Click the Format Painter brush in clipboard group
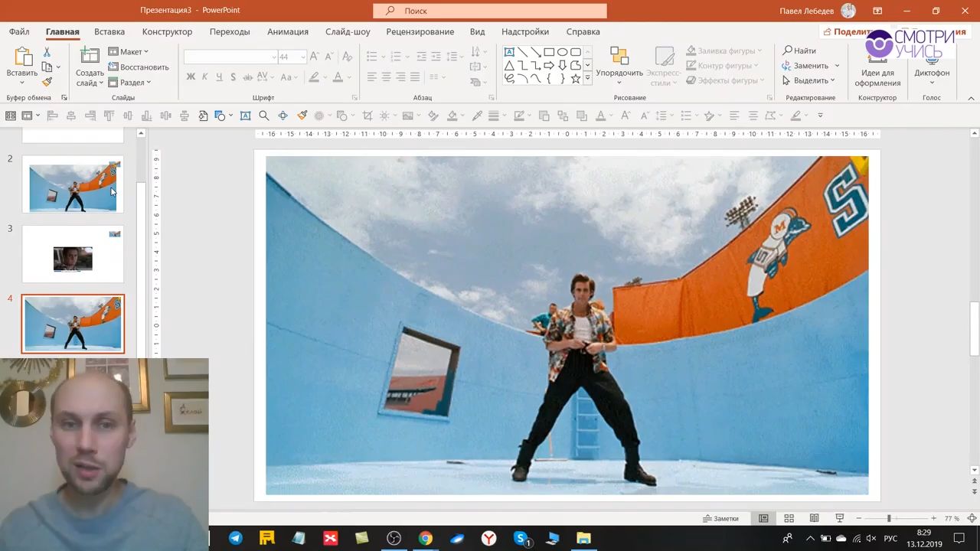Viewport: 980px width, 551px height. 47,82
